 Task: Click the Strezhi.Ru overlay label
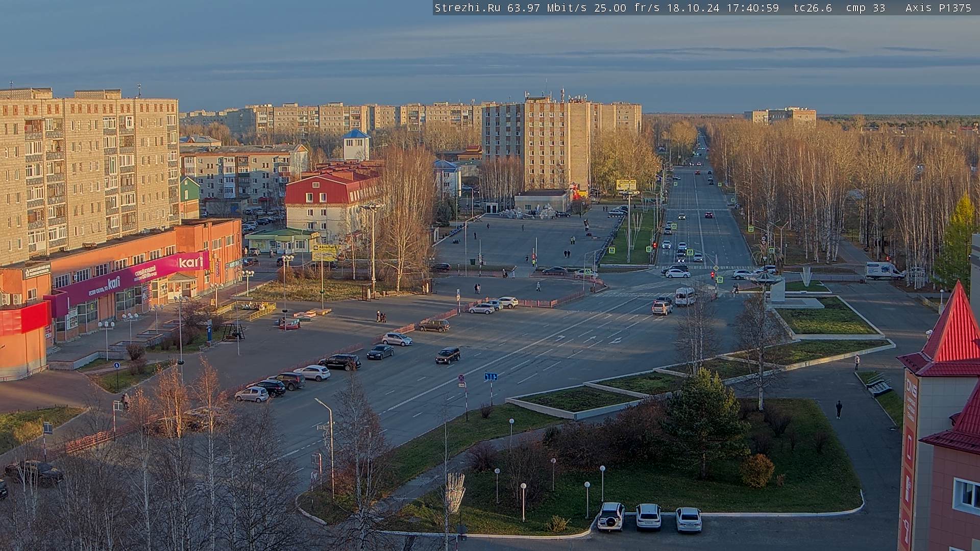467,8
